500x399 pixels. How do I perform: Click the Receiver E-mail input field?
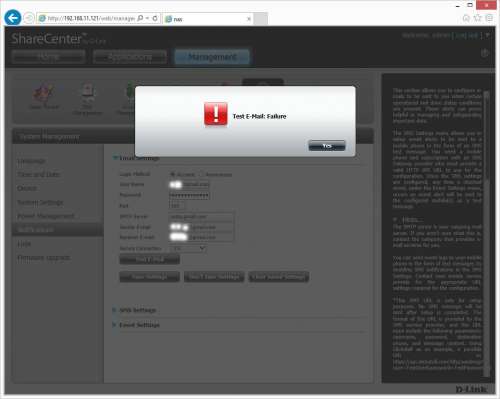(201, 237)
